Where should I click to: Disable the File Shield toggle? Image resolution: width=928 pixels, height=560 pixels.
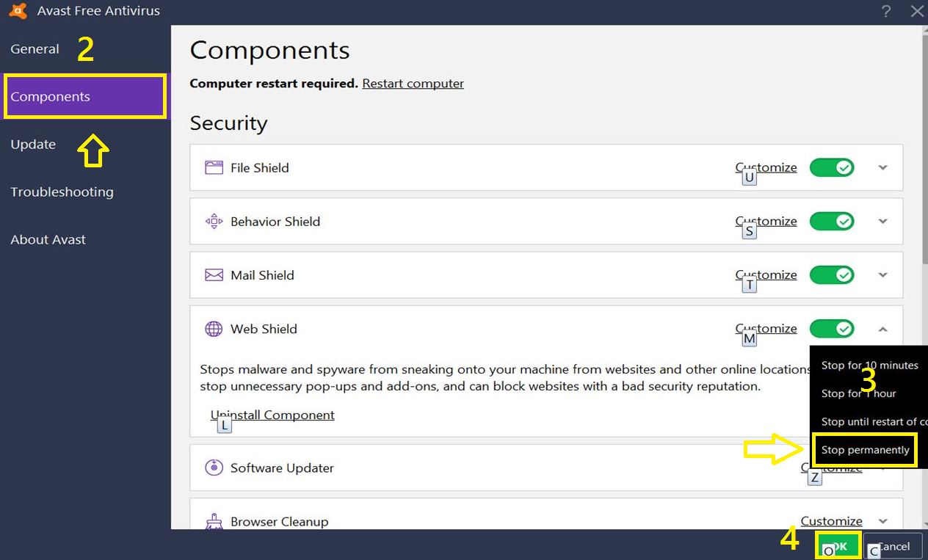point(832,167)
